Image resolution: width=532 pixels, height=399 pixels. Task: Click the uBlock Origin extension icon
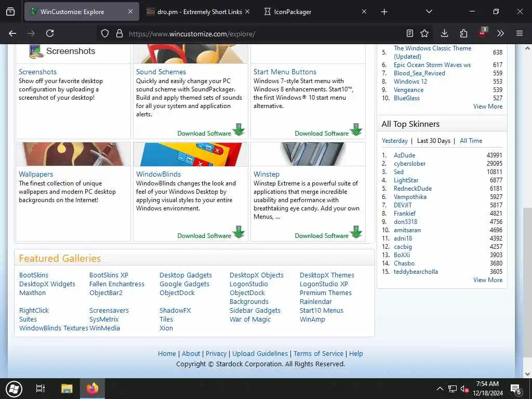point(483,33)
